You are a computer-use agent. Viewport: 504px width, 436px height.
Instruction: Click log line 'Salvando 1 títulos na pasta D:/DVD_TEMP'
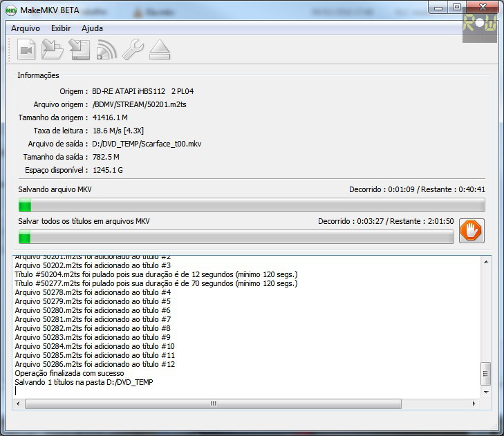pos(84,382)
